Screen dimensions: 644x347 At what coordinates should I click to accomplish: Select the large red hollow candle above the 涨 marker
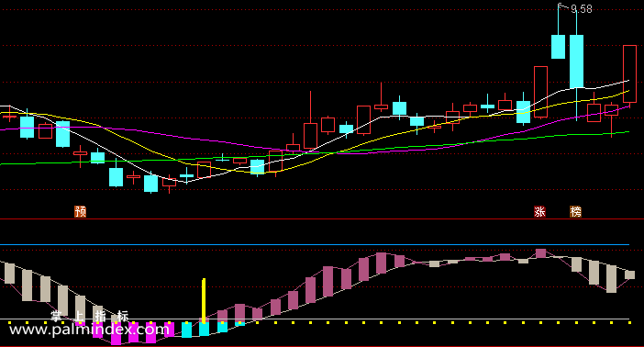540,92
